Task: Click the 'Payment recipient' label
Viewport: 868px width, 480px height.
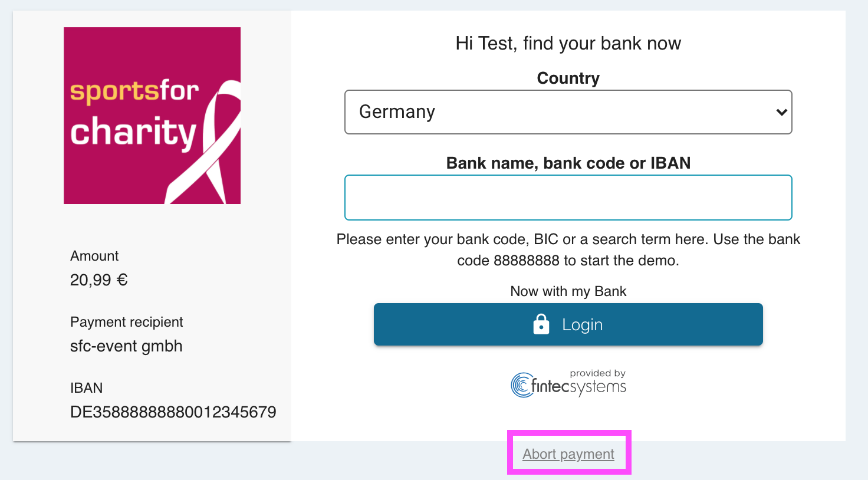Action: point(126,322)
